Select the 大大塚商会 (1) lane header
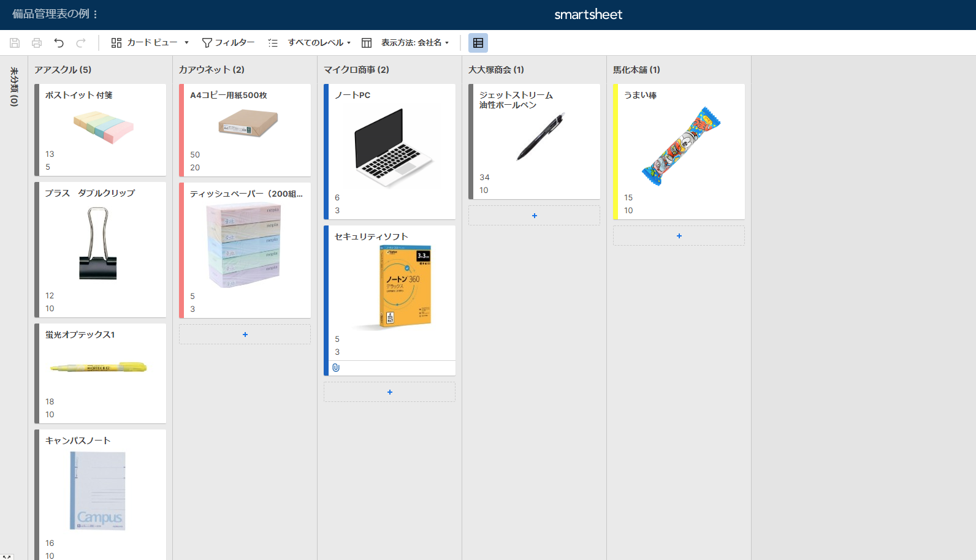The height and width of the screenshot is (560, 976). click(496, 70)
